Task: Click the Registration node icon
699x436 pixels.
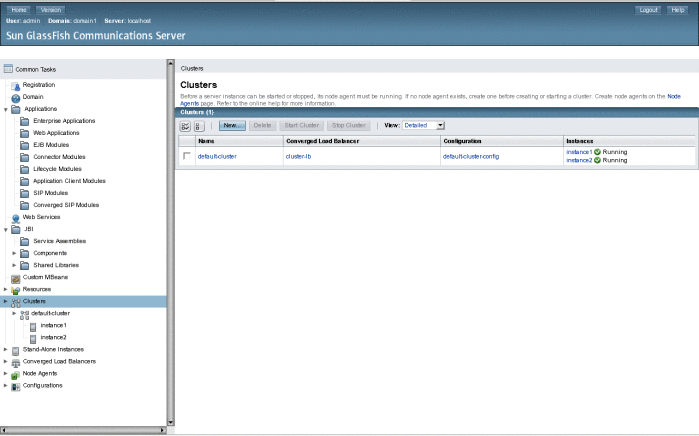Action: [x=16, y=86]
